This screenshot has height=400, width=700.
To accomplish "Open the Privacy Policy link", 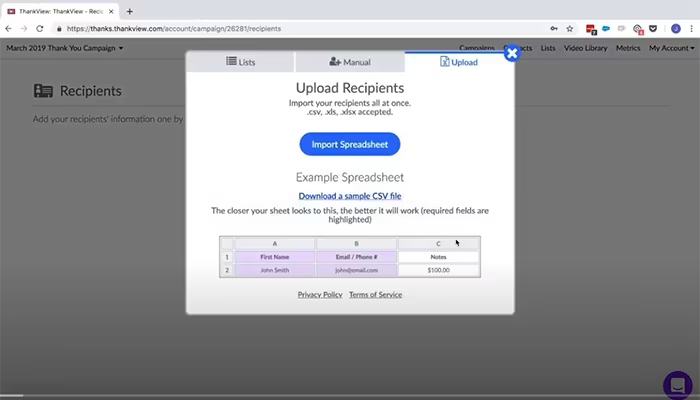I will point(320,295).
